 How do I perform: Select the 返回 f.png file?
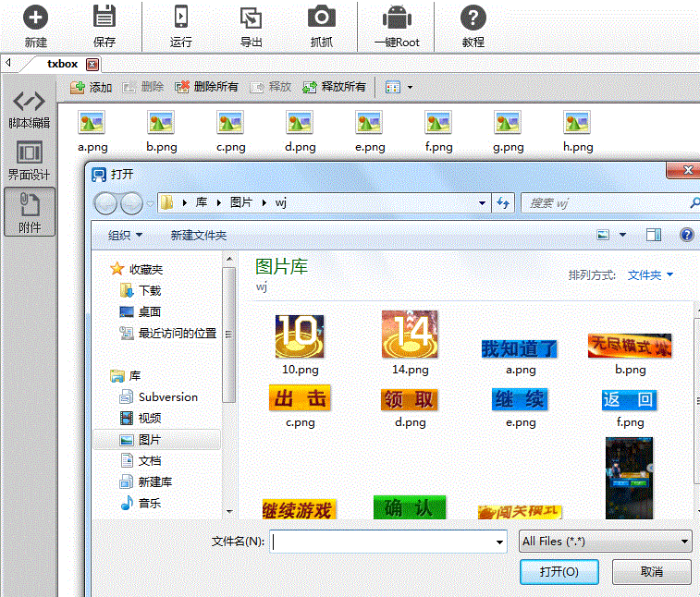pos(630,408)
